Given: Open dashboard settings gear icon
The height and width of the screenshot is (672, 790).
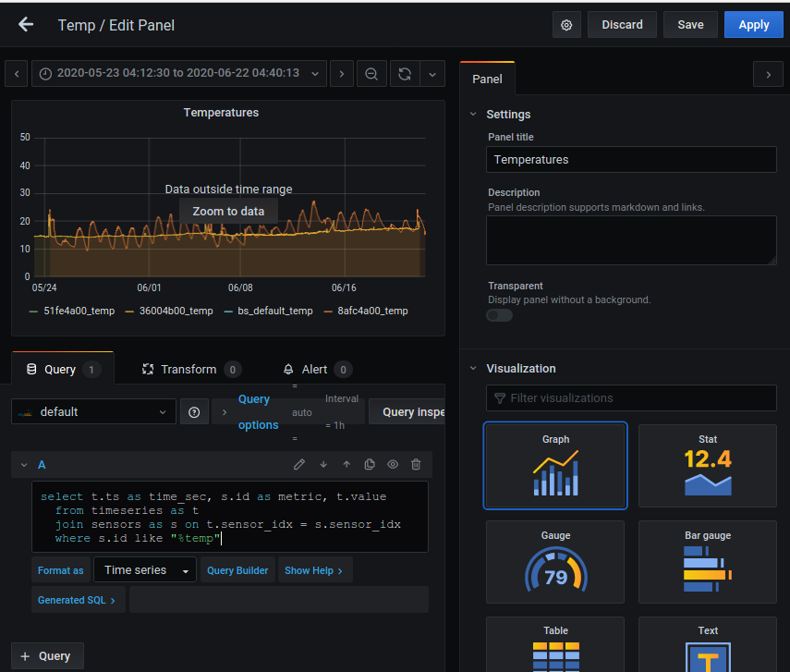Looking at the screenshot, I should click(566, 25).
